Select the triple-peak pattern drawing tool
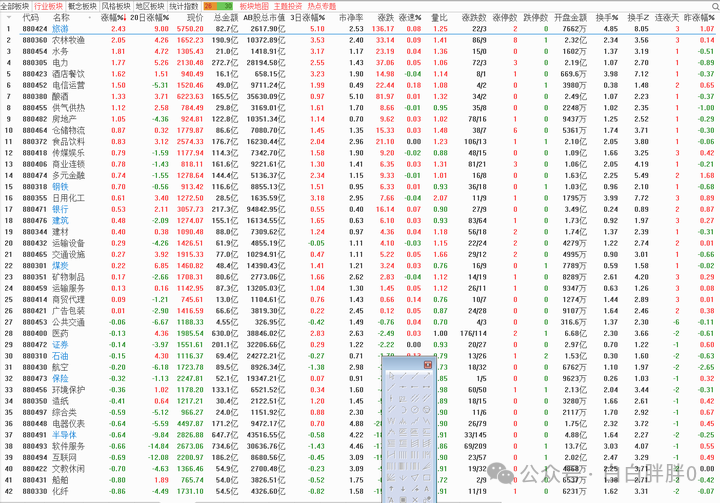The image size is (720, 503). 403,421
